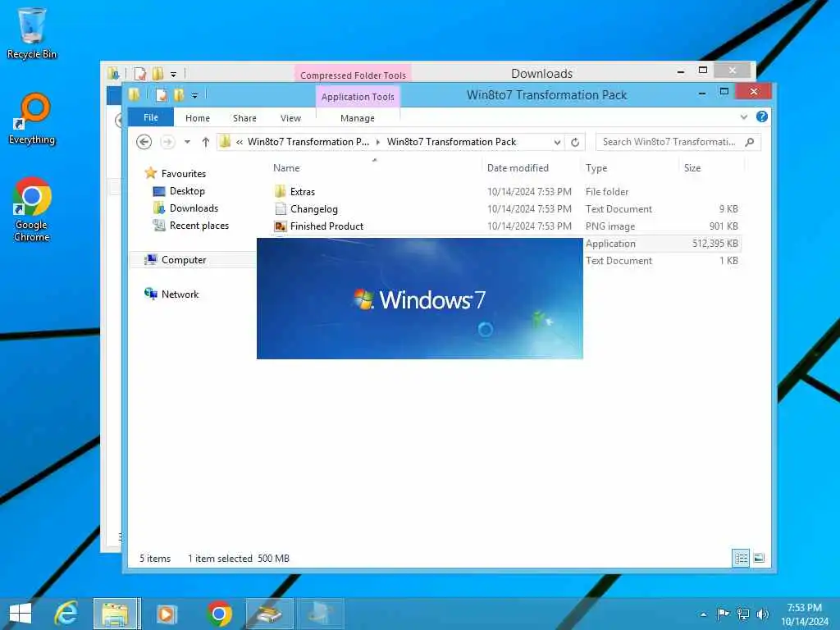Open the File ribbon menu

click(x=151, y=117)
